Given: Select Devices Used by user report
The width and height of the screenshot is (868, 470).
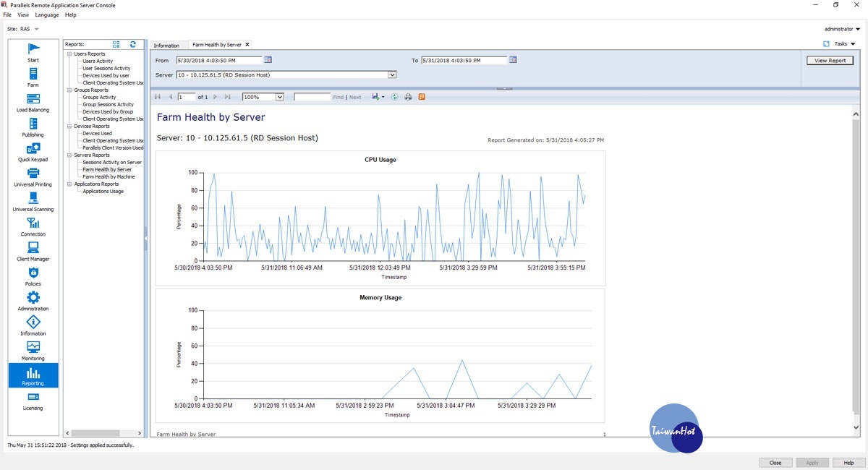Looking at the screenshot, I should 106,76.
